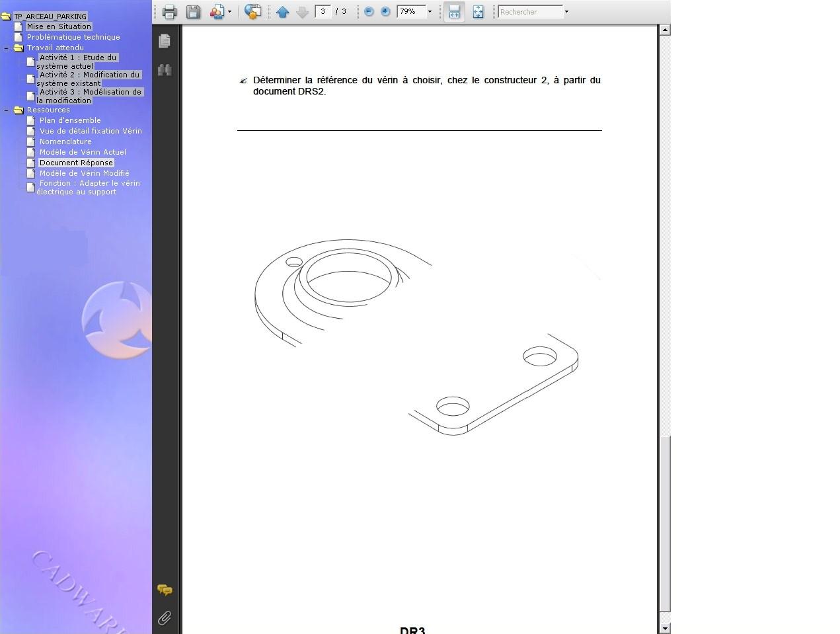Open the Rechercher search options dropdown

566,12
